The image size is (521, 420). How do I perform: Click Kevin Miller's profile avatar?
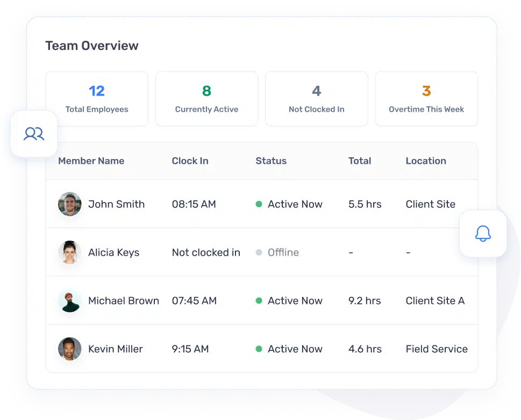(x=70, y=349)
